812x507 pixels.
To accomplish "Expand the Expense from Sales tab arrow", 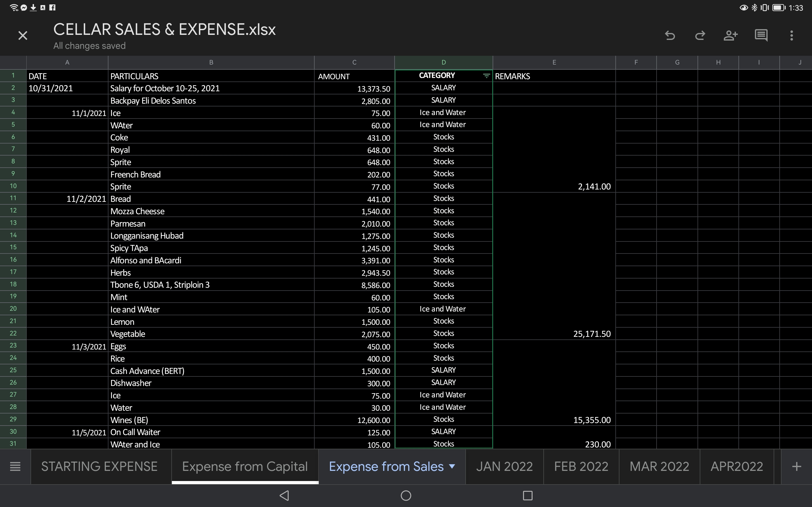I will [452, 466].
